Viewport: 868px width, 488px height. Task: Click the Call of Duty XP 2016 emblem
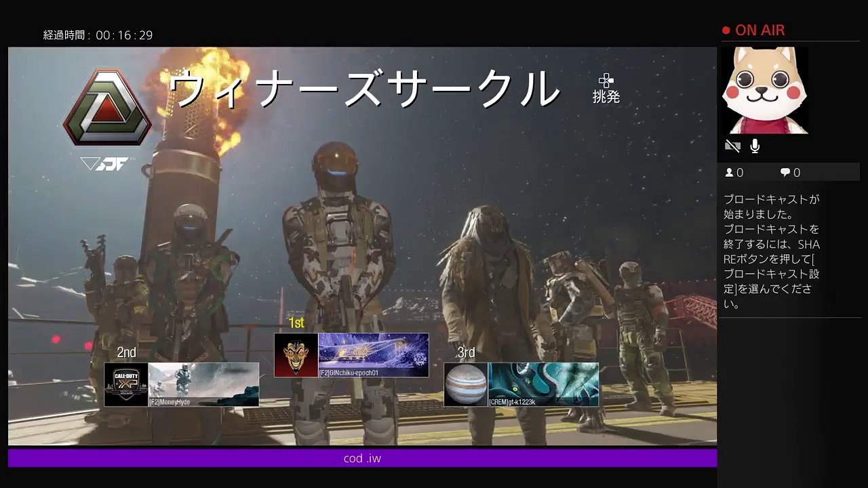[126, 384]
